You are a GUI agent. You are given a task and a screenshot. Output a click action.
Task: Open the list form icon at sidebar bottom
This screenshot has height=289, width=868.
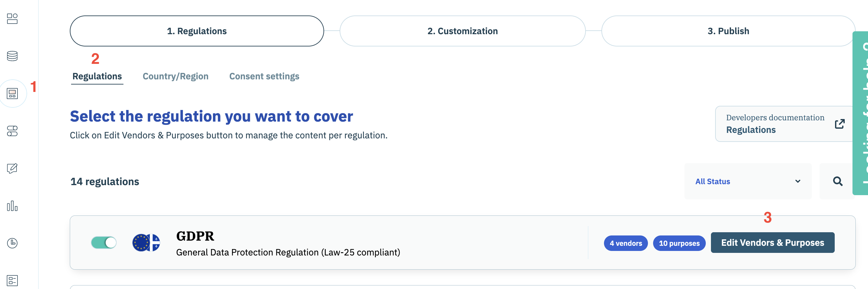(13, 280)
